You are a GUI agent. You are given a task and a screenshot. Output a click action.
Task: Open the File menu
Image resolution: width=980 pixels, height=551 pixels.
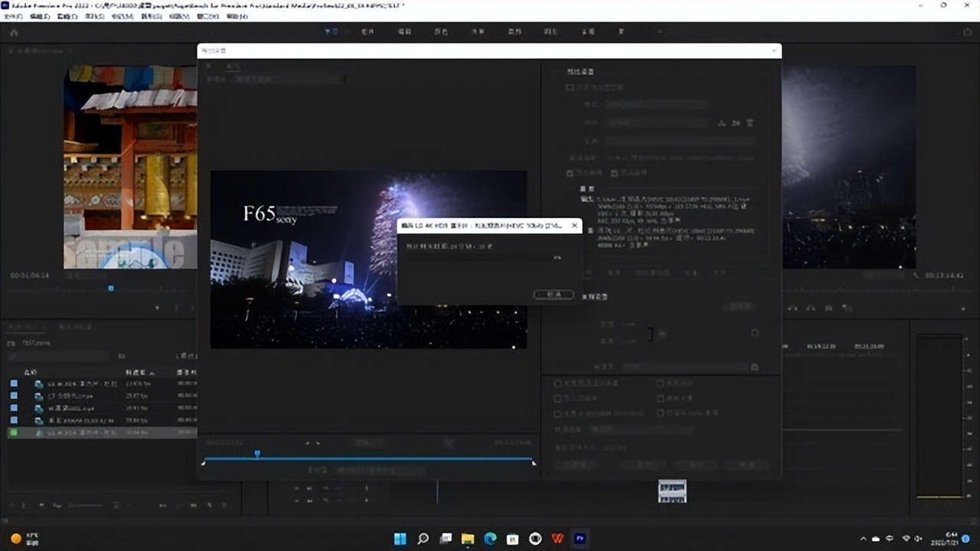(x=13, y=16)
